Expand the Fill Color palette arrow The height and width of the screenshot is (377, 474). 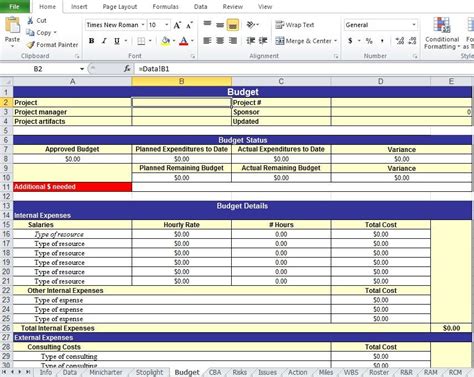(174, 41)
